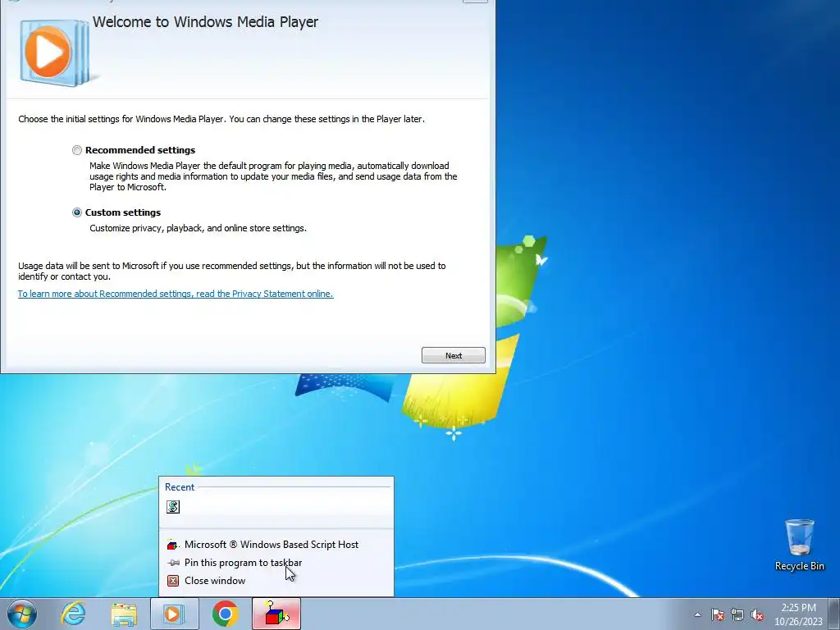This screenshot has height=630, width=840.
Task: Open the Privacy Statement online link
Action: coord(176,294)
